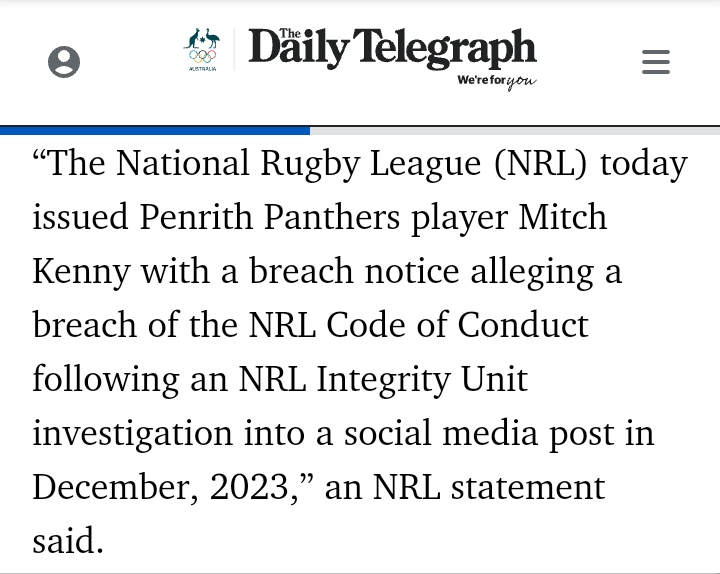Click the small "The" in masthead logo
The height and width of the screenshot is (574, 720).
[290, 33]
